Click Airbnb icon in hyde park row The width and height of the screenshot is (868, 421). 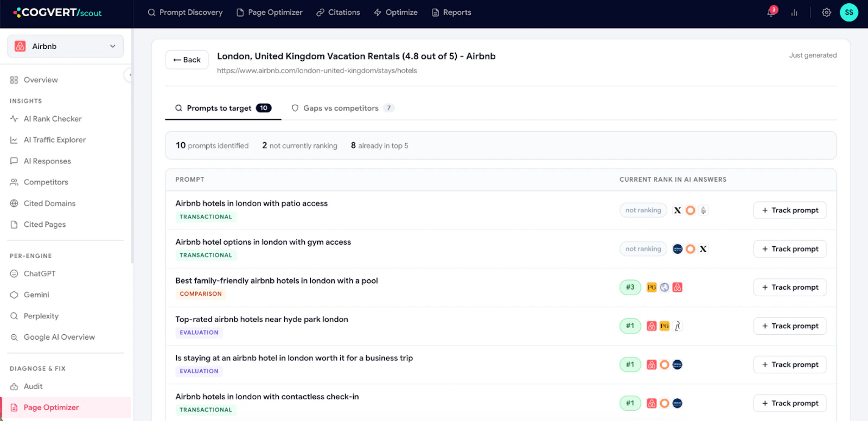[652, 326]
